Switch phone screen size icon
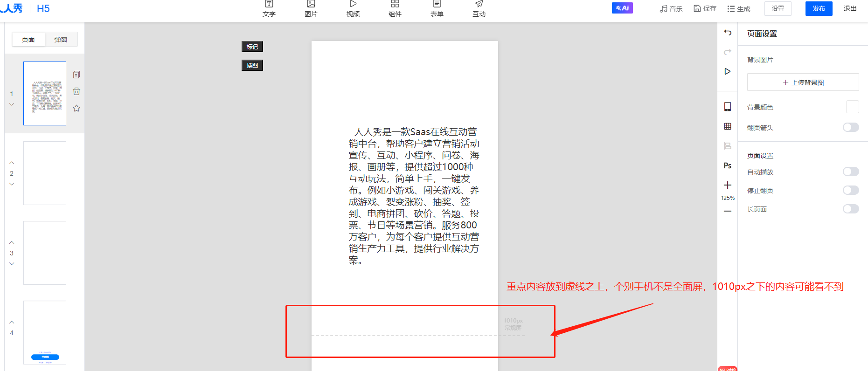The width and height of the screenshot is (868, 371). tap(728, 107)
